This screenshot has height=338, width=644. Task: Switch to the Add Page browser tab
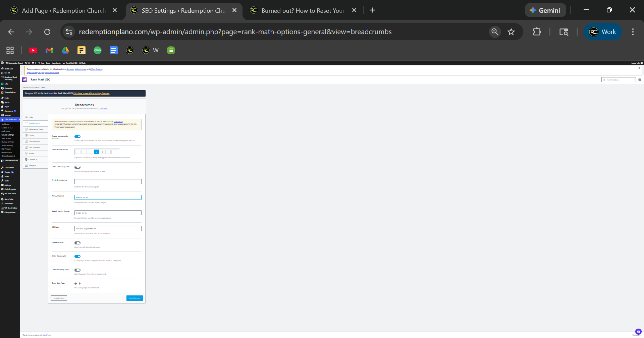click(x=64, y=10)
